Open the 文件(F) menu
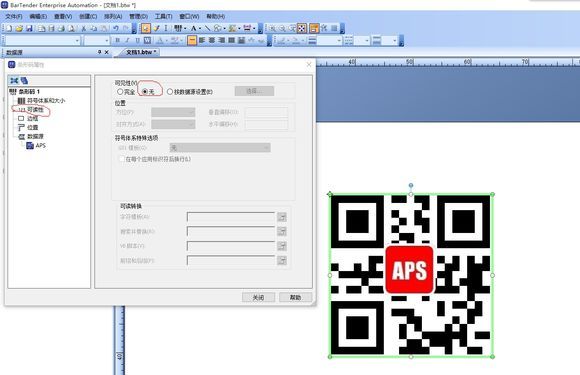 point(14,16)
